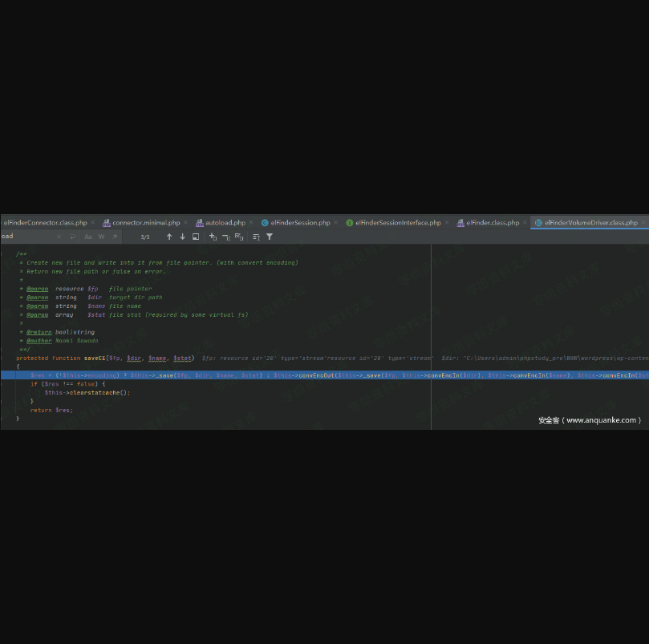Toggle whole Words (W) search option
Screen dimensions: 649x644
[101, 237]
